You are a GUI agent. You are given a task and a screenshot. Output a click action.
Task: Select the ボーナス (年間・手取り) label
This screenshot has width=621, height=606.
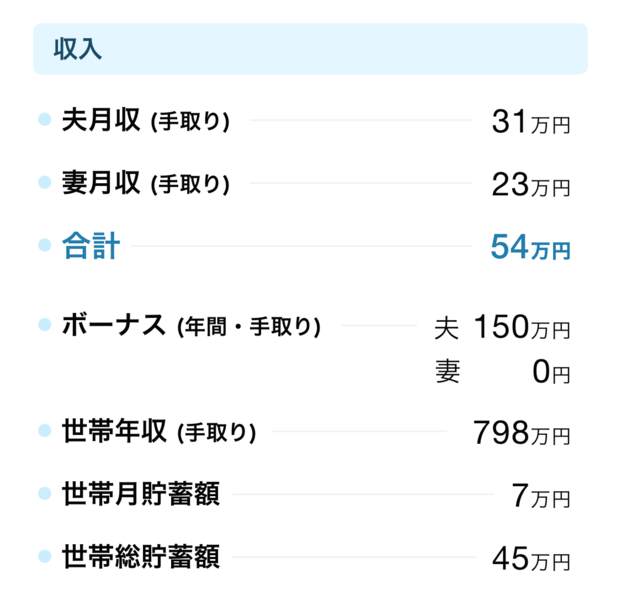click(x=191, y=326)
